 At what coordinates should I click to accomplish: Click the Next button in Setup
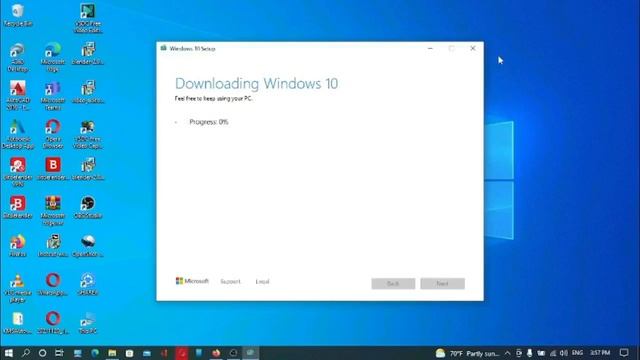pyautogui.click(x=442, y=284)
